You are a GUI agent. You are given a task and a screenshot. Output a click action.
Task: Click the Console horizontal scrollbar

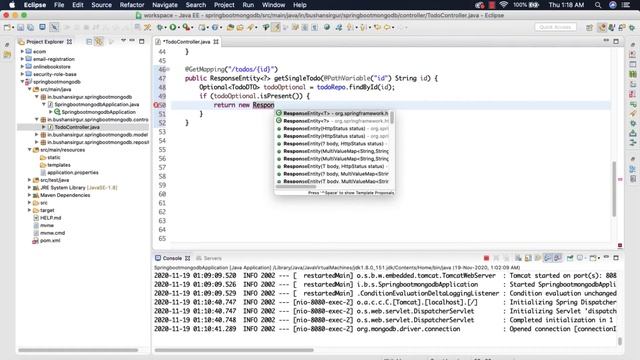click(234, 350)
